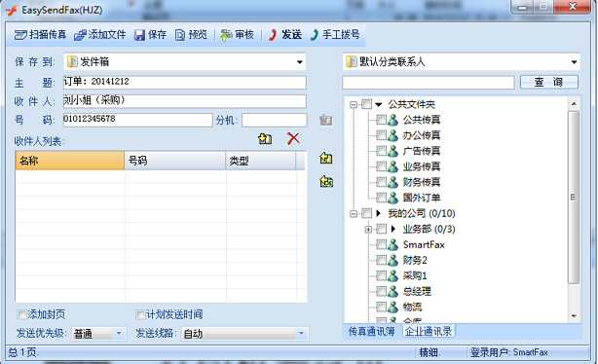Click the 扫描传真 scan fax toolbar icon
The width and height of the screenshot is (598, 364).
(20, 35)
